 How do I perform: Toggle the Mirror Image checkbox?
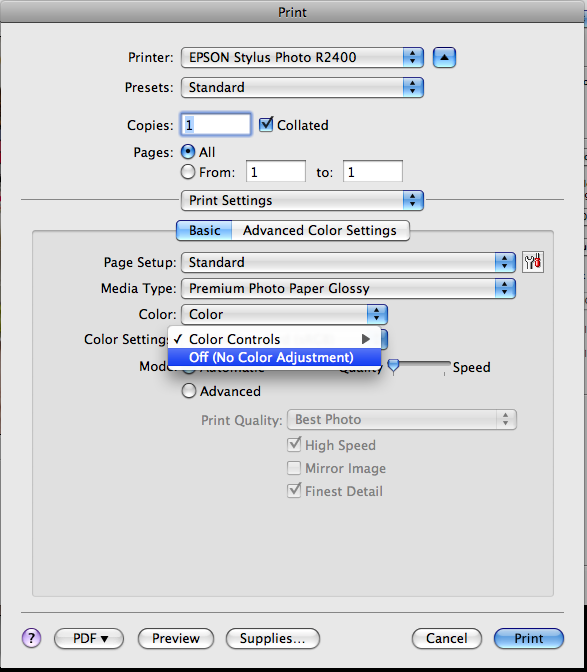tap(294, 468)
